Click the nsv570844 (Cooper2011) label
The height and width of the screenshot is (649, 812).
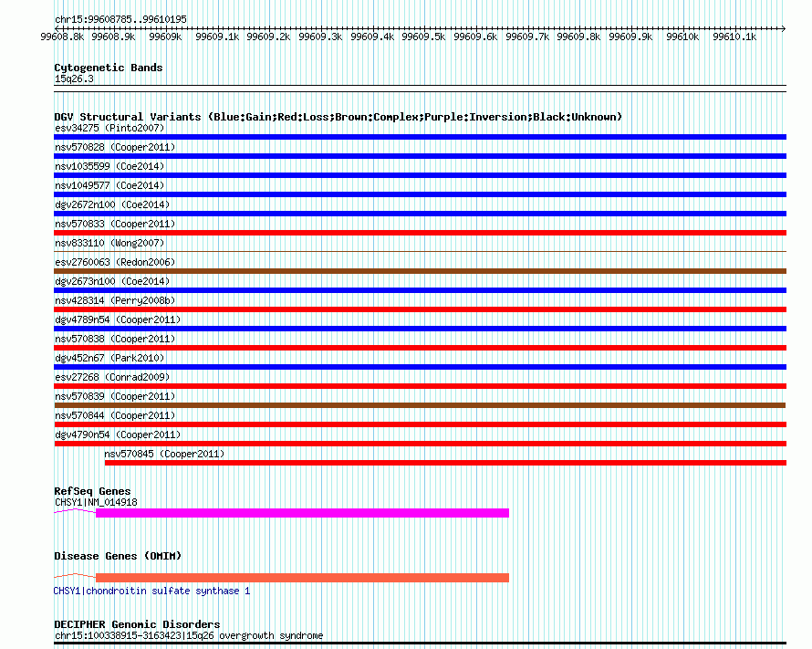pos(115,415)
